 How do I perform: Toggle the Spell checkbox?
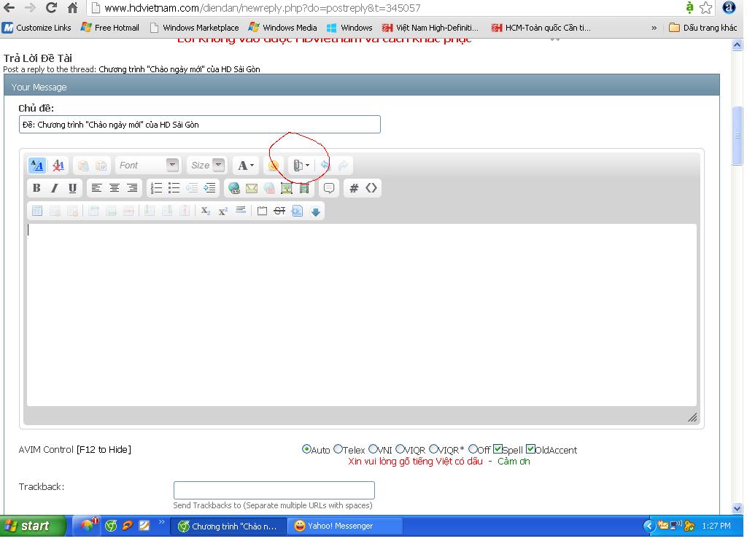498,449
